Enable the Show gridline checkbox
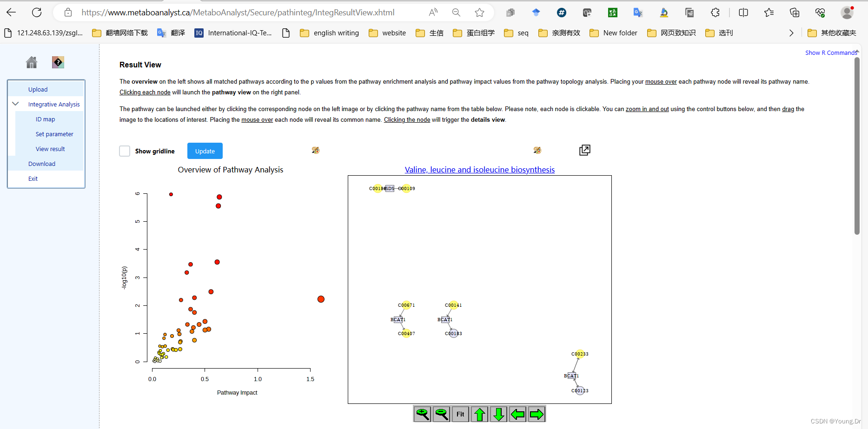This screenshot has height=429, width=868. point(124,151)
